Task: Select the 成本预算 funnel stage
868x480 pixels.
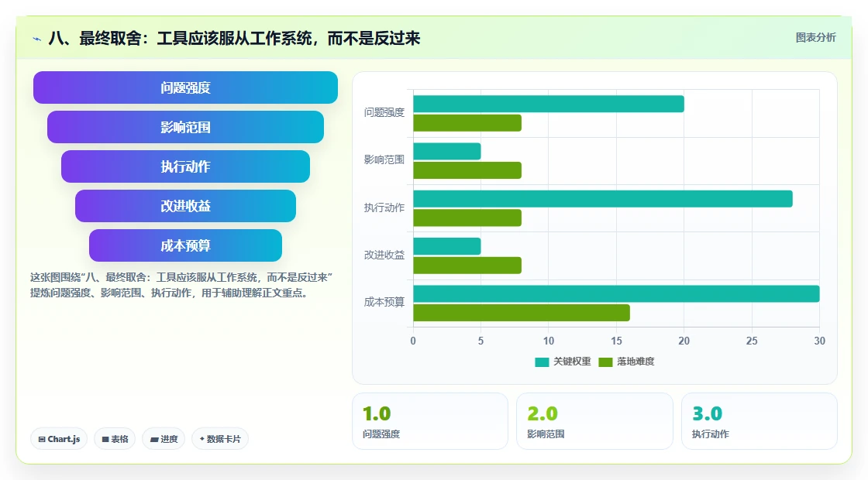Action: [x=185, y=245]
